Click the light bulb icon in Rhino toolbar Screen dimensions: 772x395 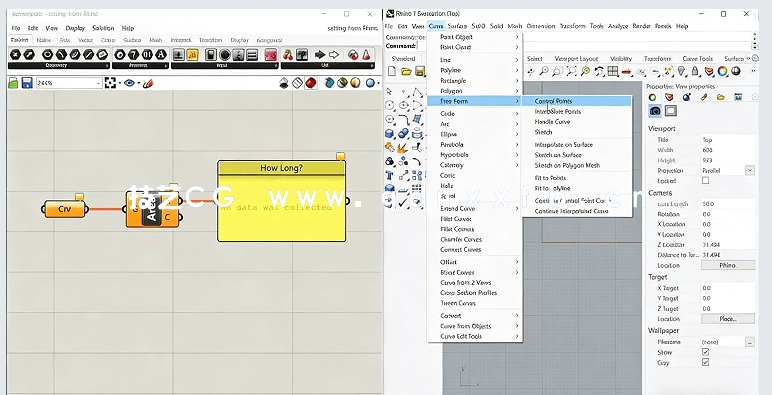pyautogui.click(x=682, y=72)
